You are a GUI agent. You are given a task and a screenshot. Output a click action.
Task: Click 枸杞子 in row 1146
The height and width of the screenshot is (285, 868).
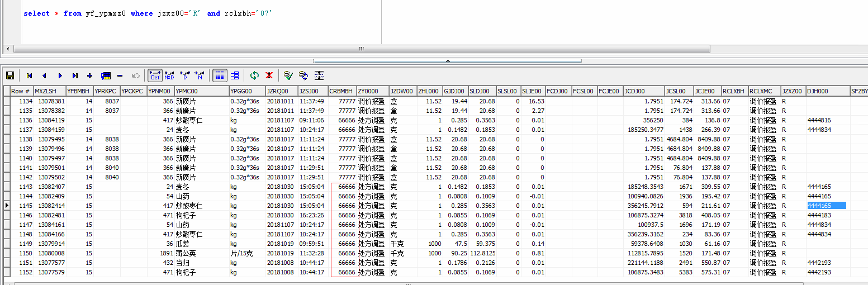click(186, 215)
